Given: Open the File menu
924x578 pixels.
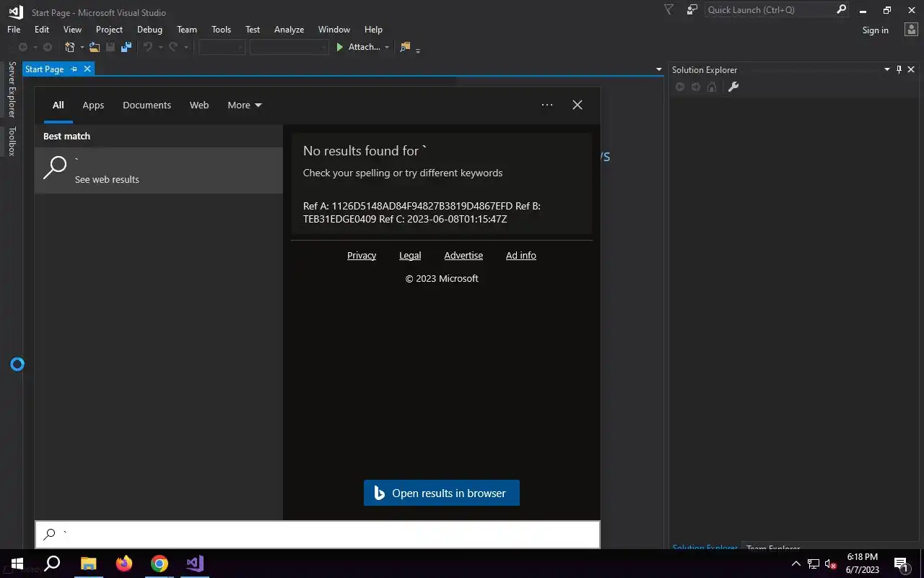Looking at the screenshot, I should [14, 30].
